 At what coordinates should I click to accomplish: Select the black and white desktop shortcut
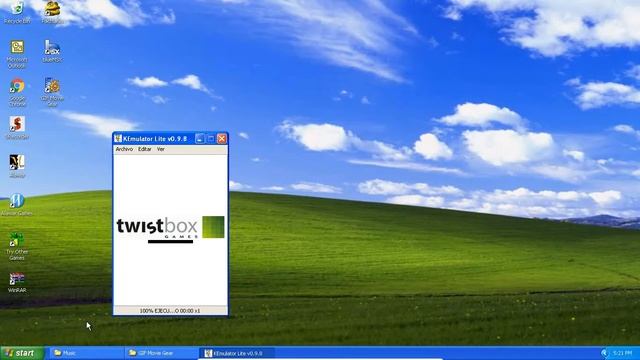pyautogui.click(x=17, y=166)
